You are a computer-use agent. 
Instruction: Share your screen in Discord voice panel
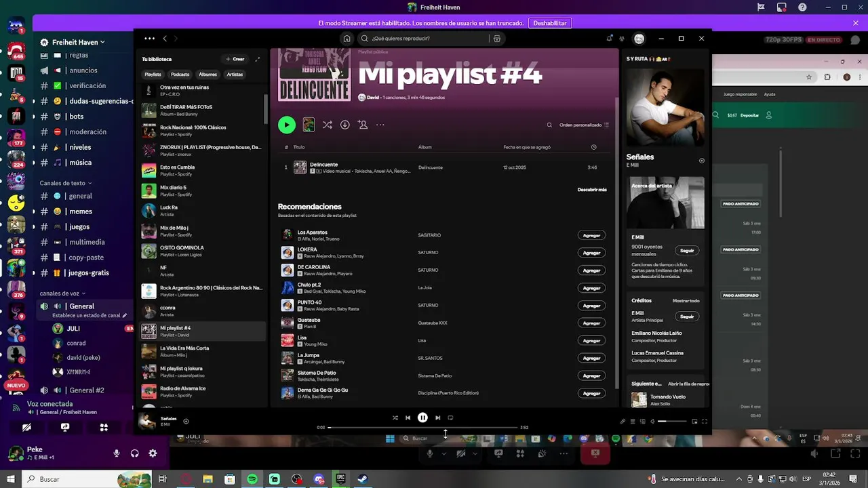[65, 428]
